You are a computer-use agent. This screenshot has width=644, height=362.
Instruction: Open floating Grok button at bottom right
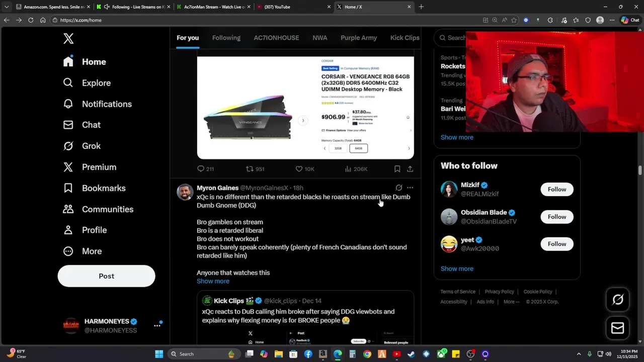click(x=618, y=300)
